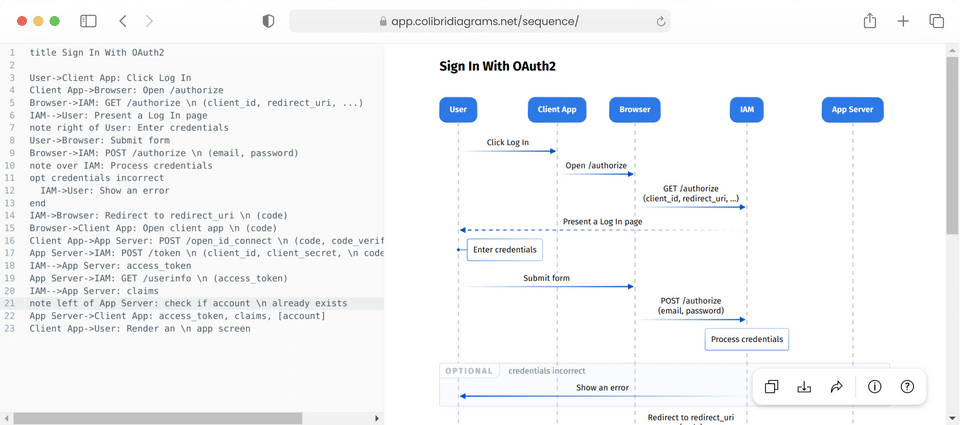The width and height of the screenshot is (960, 425).
Task: Go back to the previous page
Action: coord(123,21)
